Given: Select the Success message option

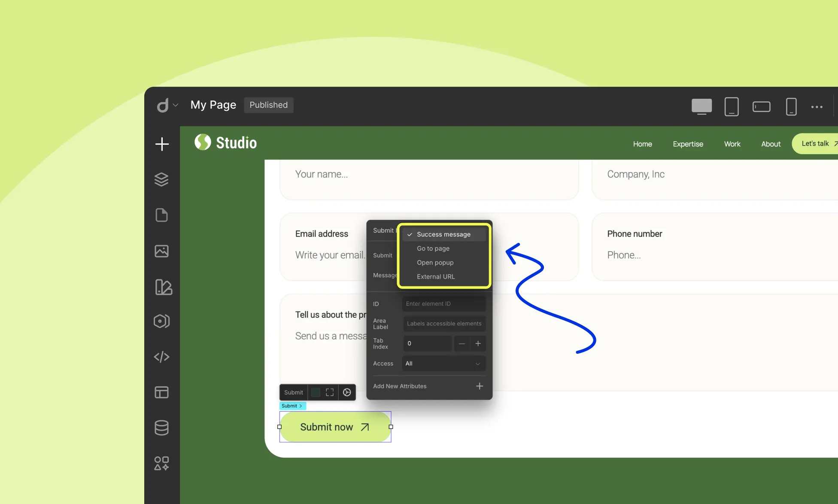Looking at the screenshot, I should [444, 234].
